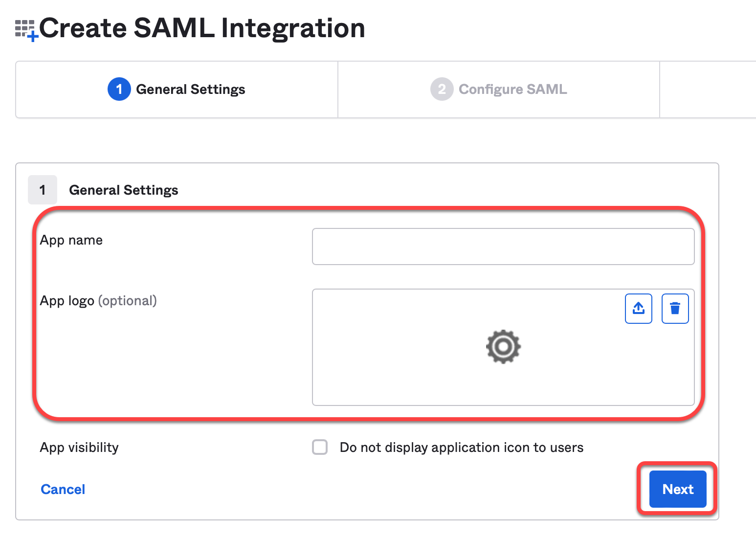The width and height of the screenshot is (756, 539).
Task: Click the delete app logo trash icon
Action: tap(675, 308)
